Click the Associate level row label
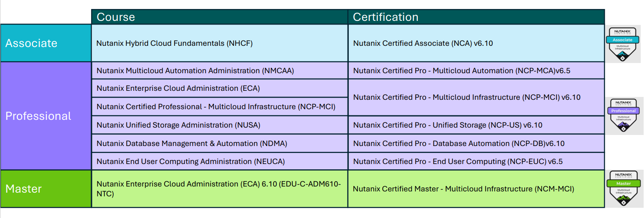Viewport: 644px width, 218px height. (31, 43)
